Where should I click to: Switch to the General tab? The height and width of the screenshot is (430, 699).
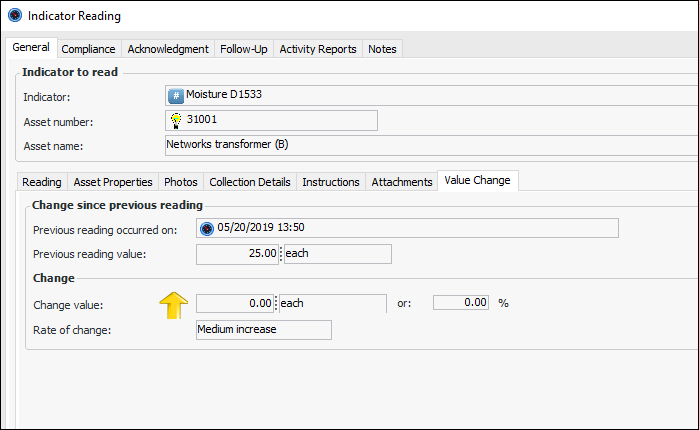click(31, 47)
